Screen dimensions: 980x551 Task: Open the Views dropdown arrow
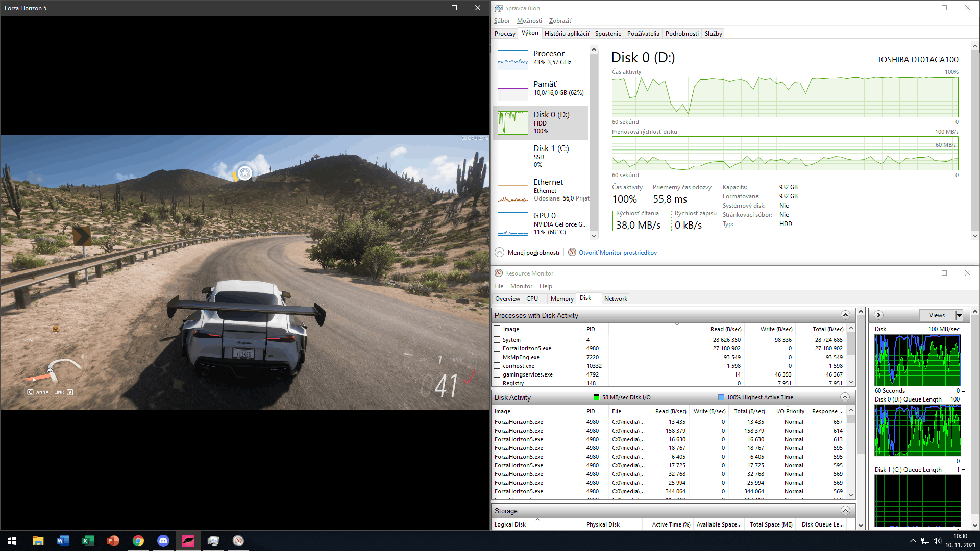click(x=959, y=315)
